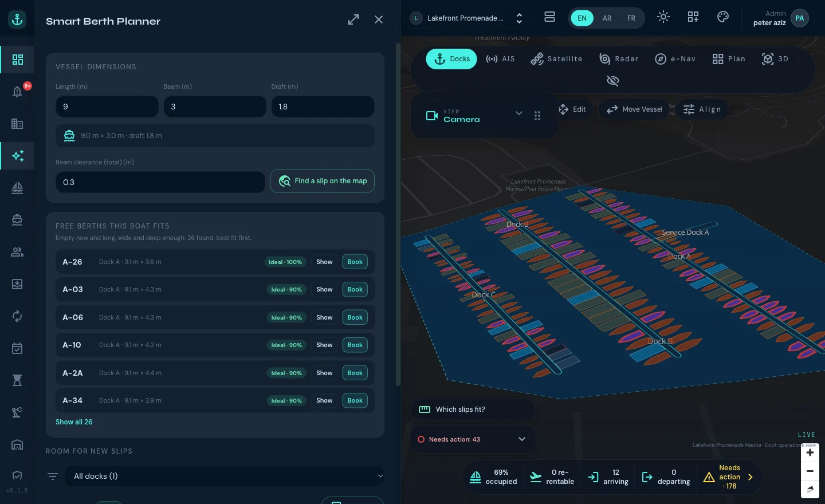Select the EN language option

[582, 18]
